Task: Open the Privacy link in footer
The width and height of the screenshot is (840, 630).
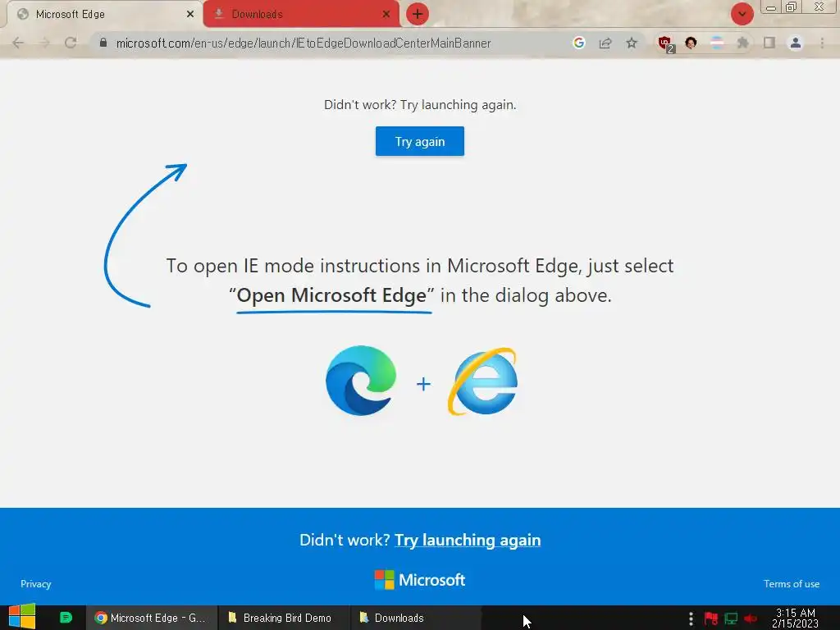Action: [36, 584]
